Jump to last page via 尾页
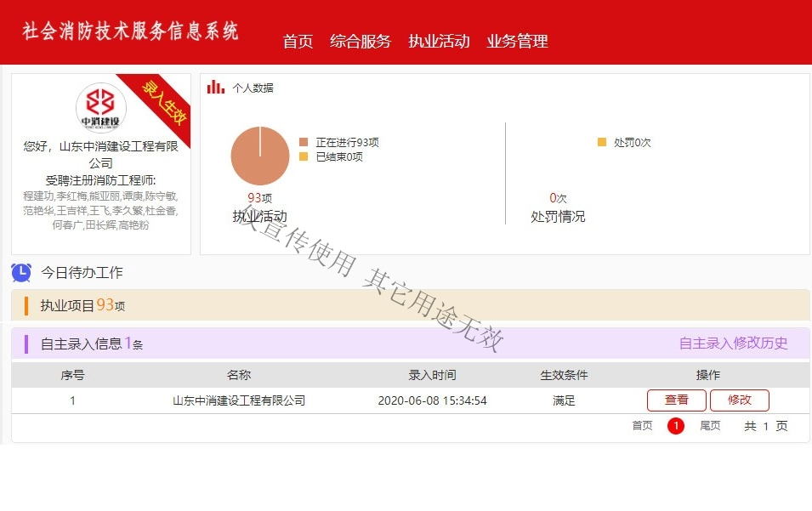Screen dimensions: 812x511 point(710,426)
